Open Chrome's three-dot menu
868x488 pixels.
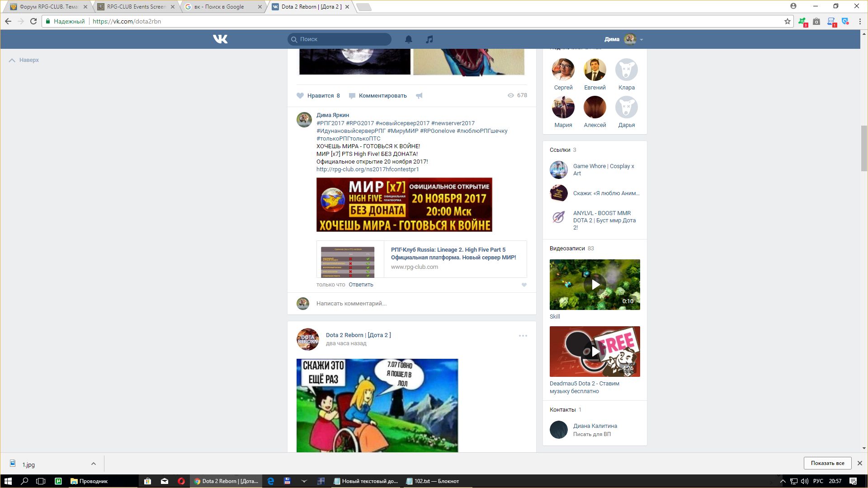(860, 21)
